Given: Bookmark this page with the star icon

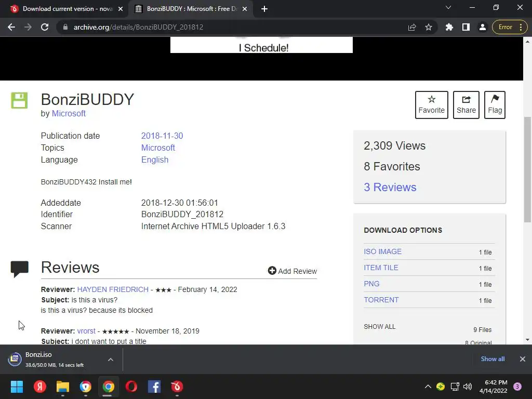Looking at the screenshot, I should click(x=429, y=27).
